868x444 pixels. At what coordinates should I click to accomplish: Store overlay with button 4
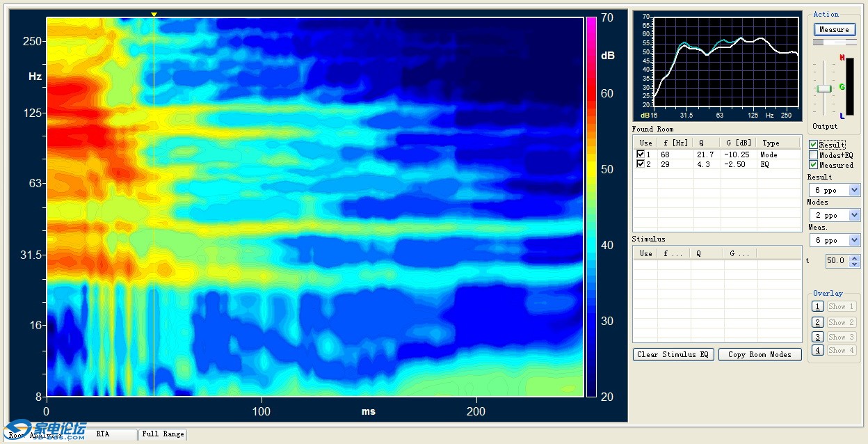(x=818, y=350)
